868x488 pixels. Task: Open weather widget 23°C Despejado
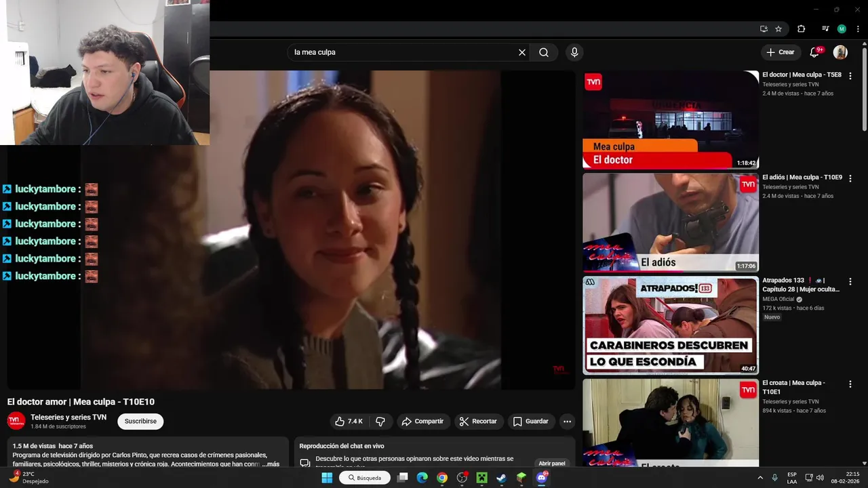28,477
